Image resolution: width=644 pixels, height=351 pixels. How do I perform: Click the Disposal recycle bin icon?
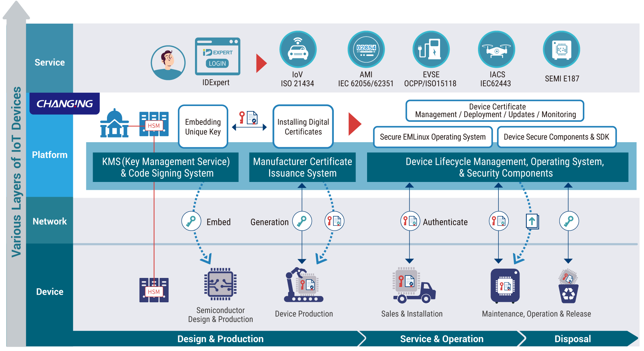(568, 286)
